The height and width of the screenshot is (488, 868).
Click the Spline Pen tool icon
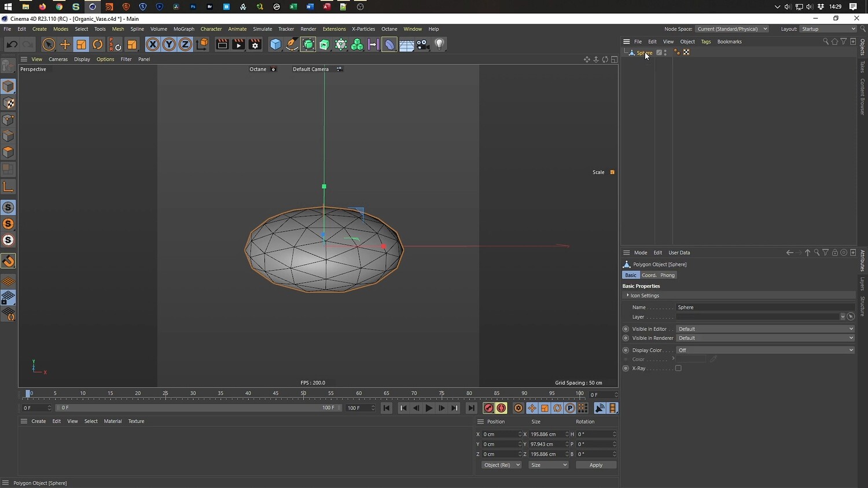[292, 45]
